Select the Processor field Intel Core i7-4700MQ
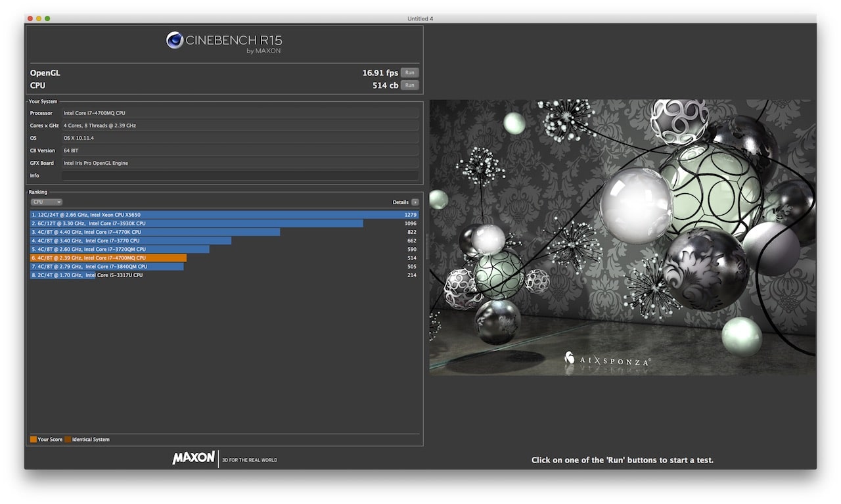This screenshot has width=841, height=504. coord(240,113)
